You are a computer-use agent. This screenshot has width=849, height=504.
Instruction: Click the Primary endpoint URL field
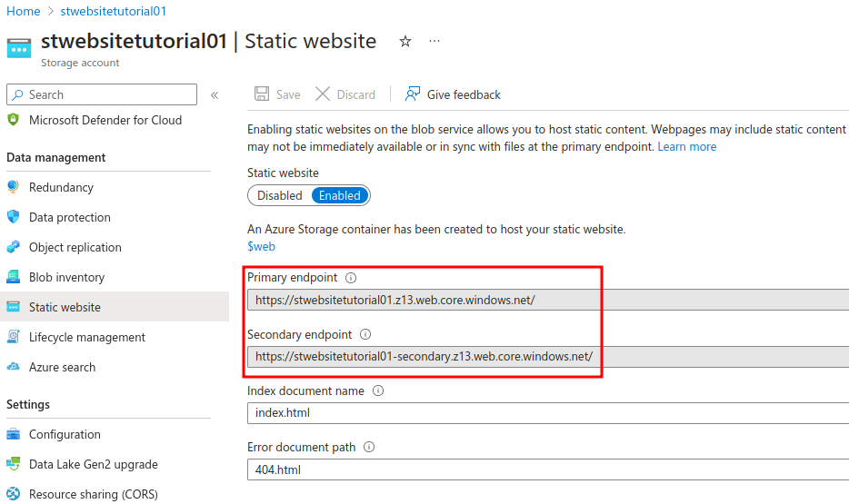click(x=548, y=300)
